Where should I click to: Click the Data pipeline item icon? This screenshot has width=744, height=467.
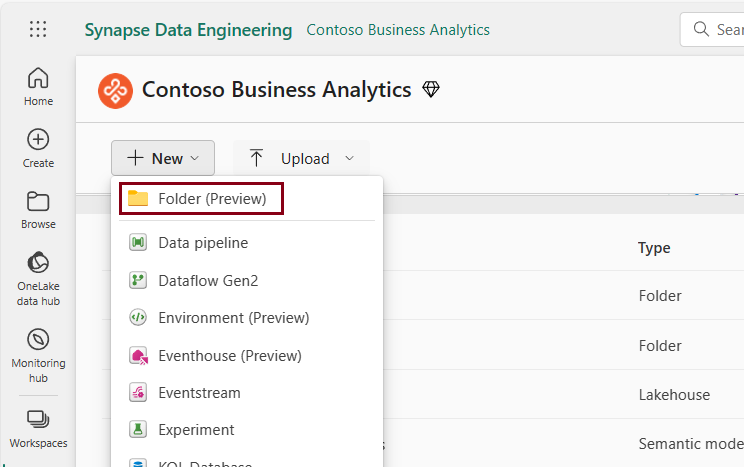(x=138, y=243)
